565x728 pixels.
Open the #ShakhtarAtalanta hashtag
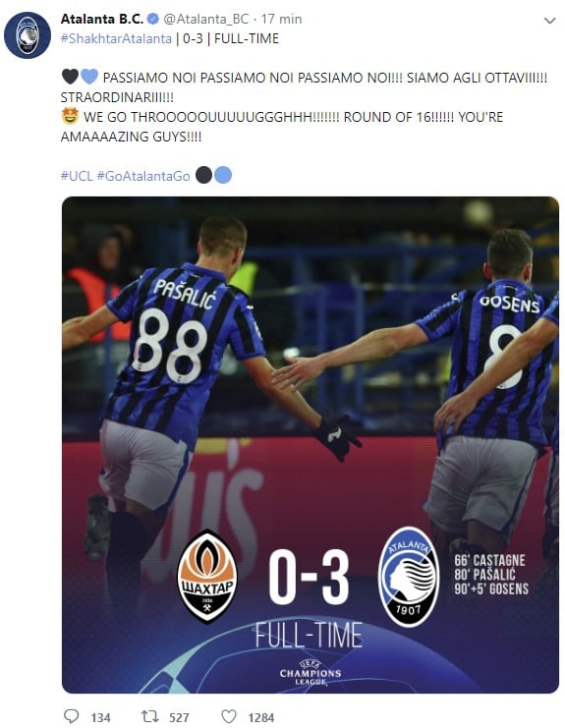[116, 38]
